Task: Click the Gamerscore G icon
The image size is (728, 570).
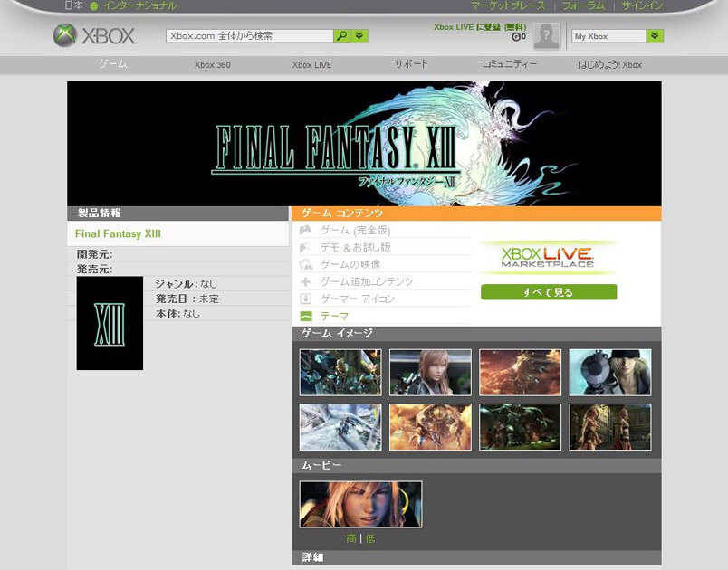Action: [515, 36]
